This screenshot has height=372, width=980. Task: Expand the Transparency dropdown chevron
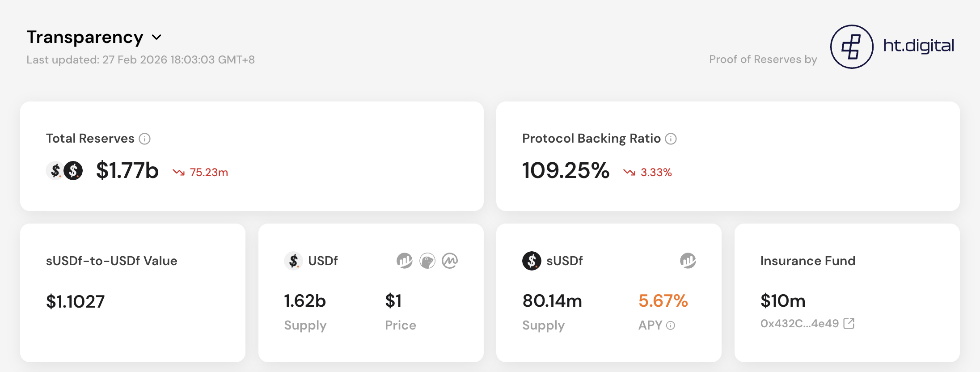(156, 38)
